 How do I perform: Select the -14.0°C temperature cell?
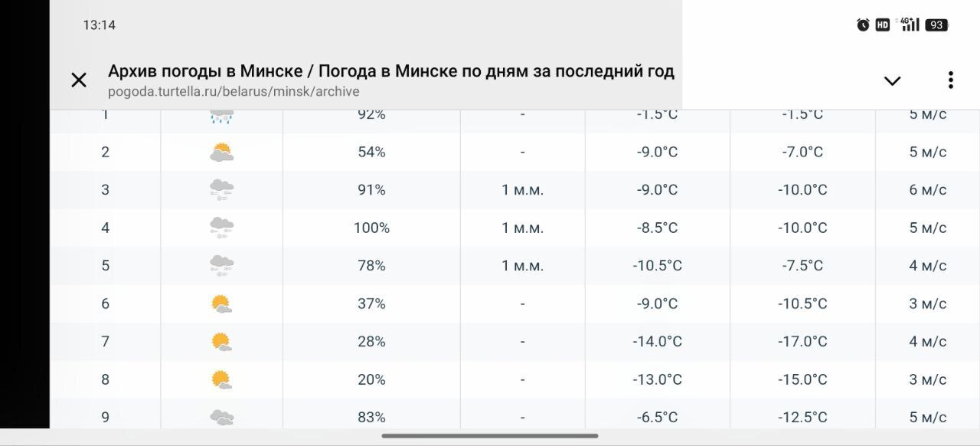[657, 342]
